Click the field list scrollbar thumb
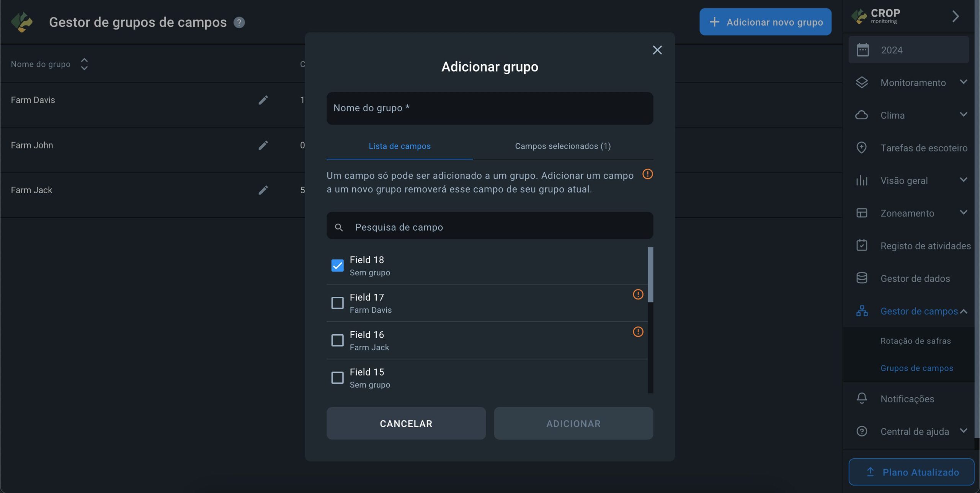 coord(650,274)
